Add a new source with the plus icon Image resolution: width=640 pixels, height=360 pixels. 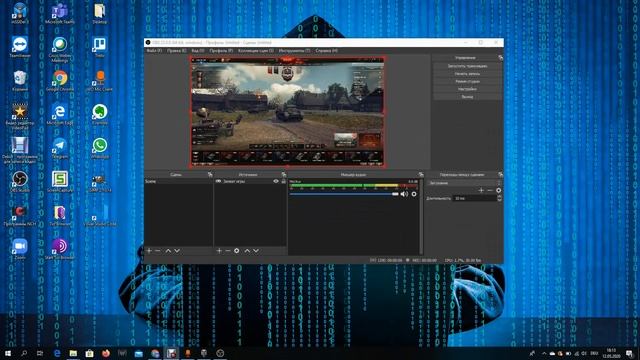pos(219,251)
